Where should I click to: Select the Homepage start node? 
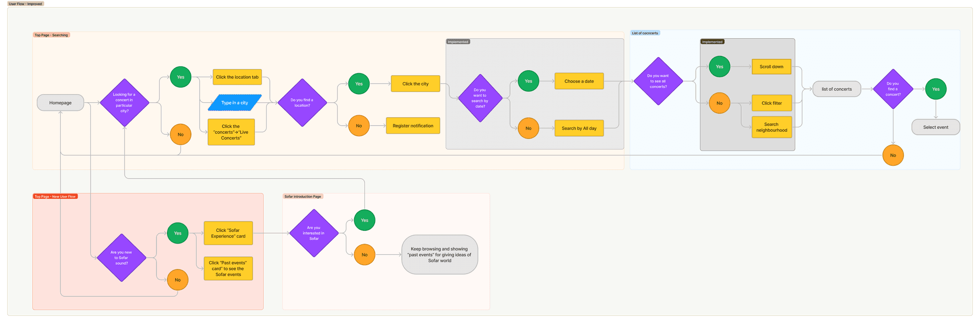coord(60,103)
